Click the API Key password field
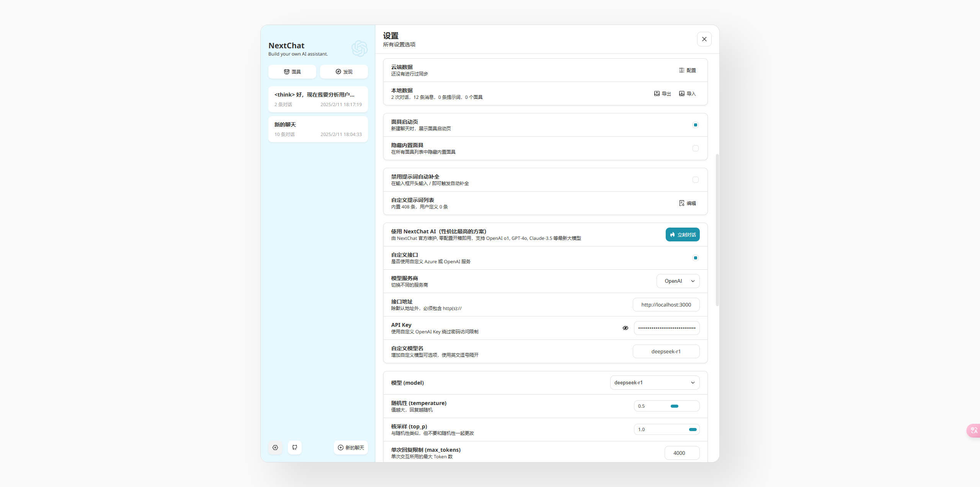 point(667,328)
